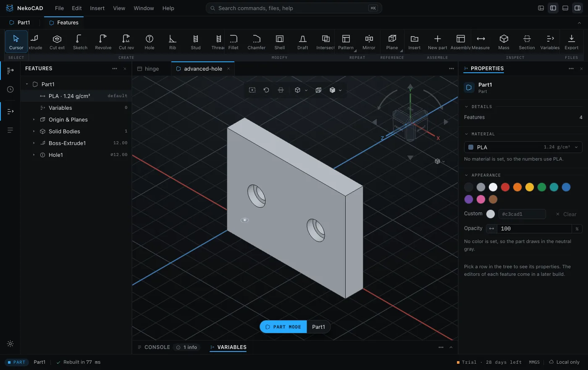Pick the green appearance color swatch

click(x=542, y=187)
